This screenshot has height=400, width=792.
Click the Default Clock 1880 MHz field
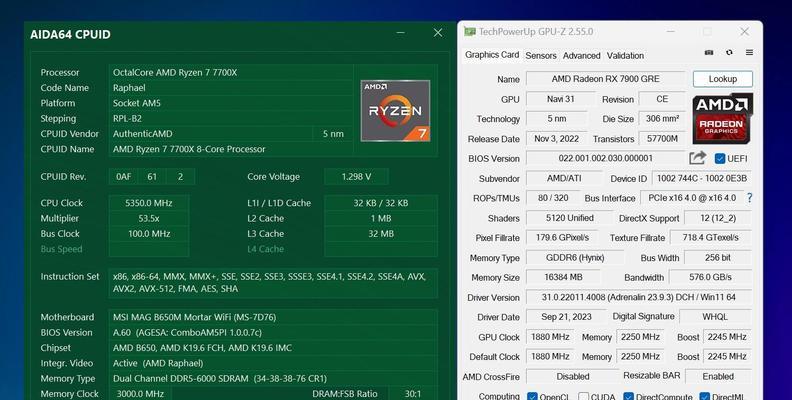[550, 357]
